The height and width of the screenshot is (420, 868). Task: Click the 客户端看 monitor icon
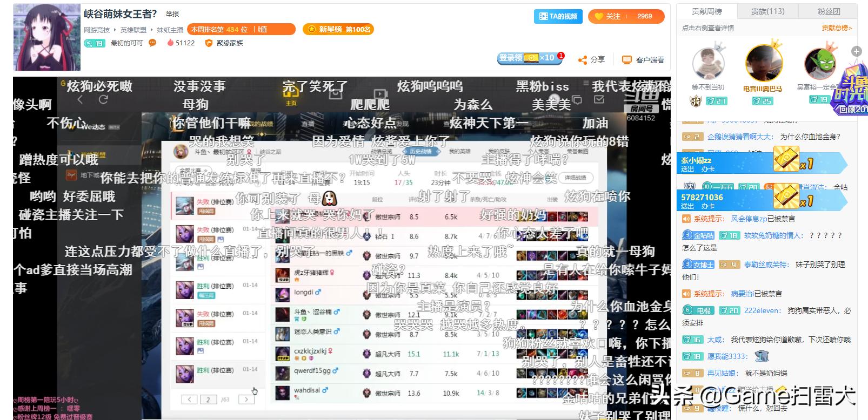click(626, 60)
